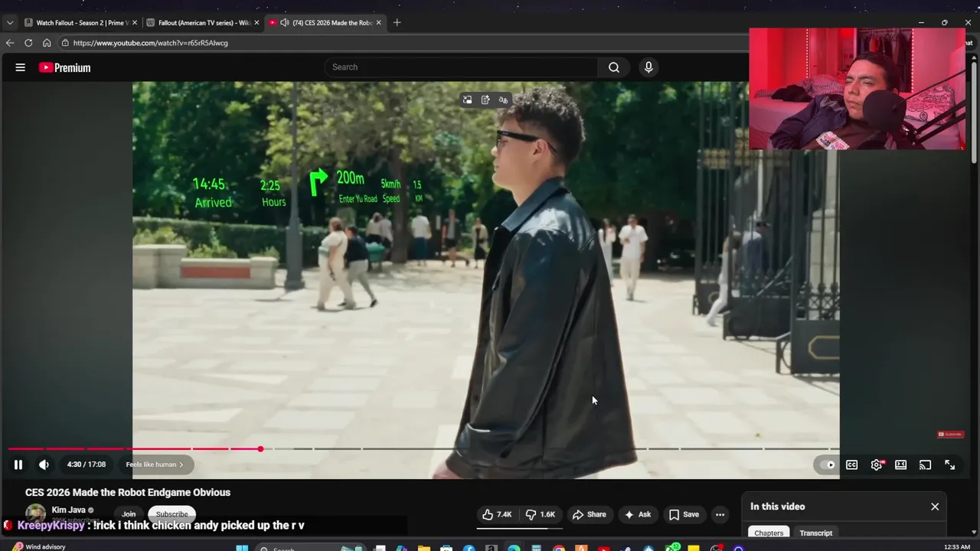
Task: Close the In this video panel
Action: coord(935,507)
